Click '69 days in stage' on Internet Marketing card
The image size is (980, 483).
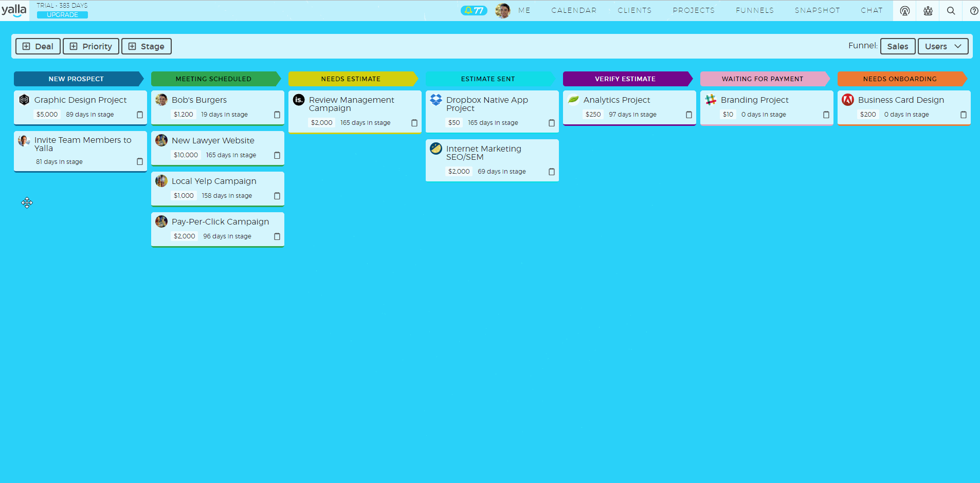tap(502, 172)
